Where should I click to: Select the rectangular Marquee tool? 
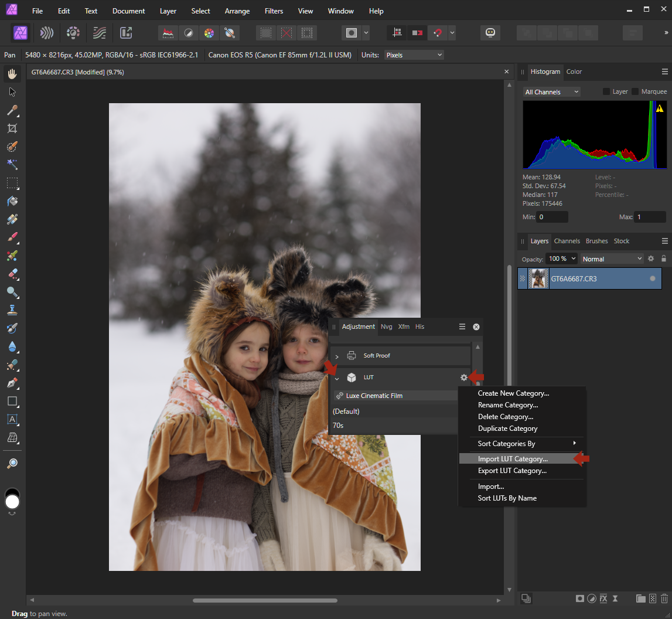tap(12, 183)
